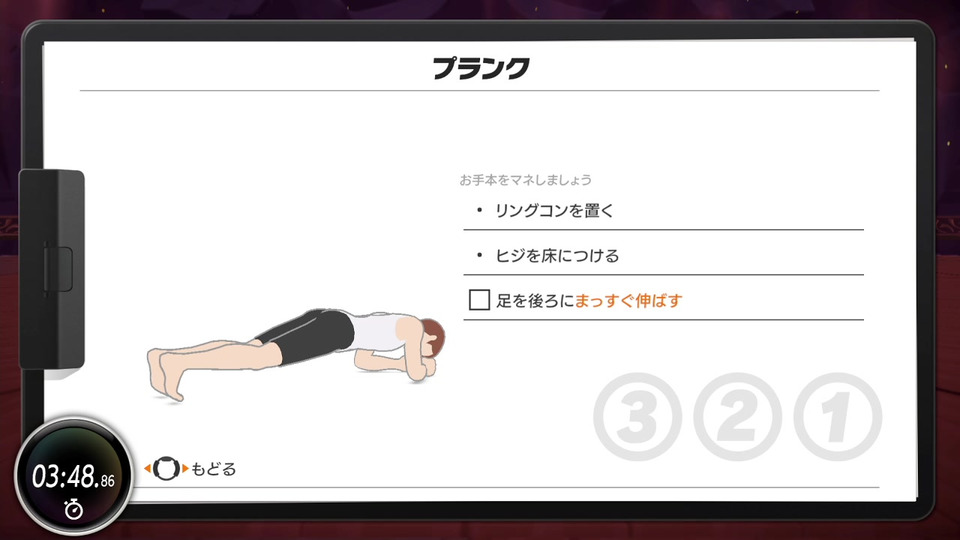Screen dimensions: 960x540
Task: Click the orange まっすぐ伸ばす text
Action: (628, 301)
